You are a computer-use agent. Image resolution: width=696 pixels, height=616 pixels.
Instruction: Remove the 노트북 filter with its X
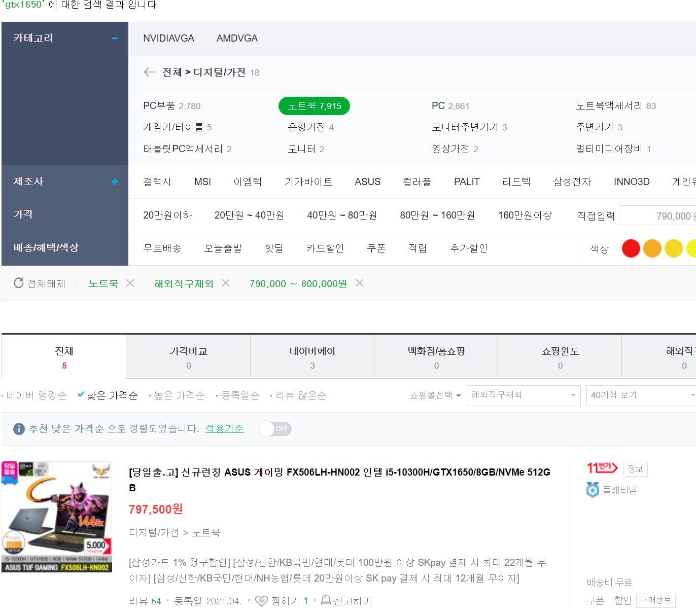click(130, 283)
